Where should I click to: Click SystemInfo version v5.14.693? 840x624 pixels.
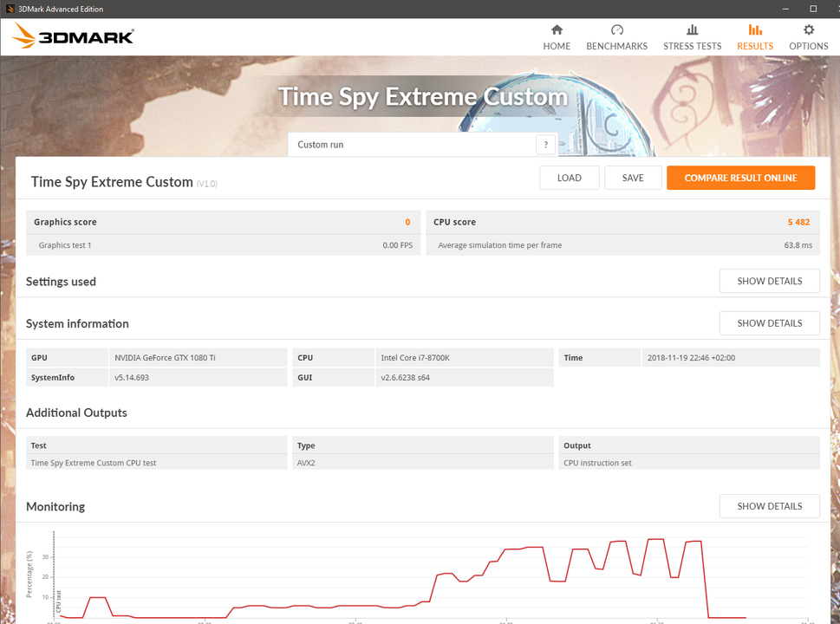pyautogui.click(x=199, y=378)
